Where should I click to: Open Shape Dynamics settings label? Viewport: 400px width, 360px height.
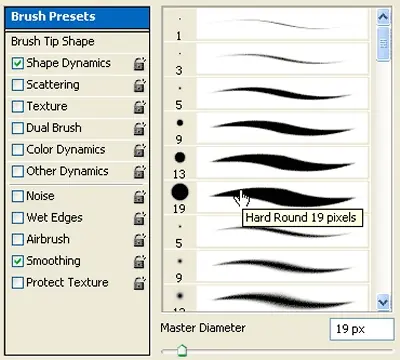coord(68,63)
